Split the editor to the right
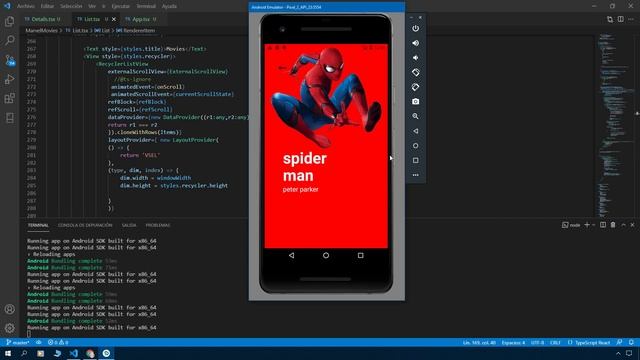The height and width of the screenshot is (360, 640). pyautogui.click(x=620, y=19)
